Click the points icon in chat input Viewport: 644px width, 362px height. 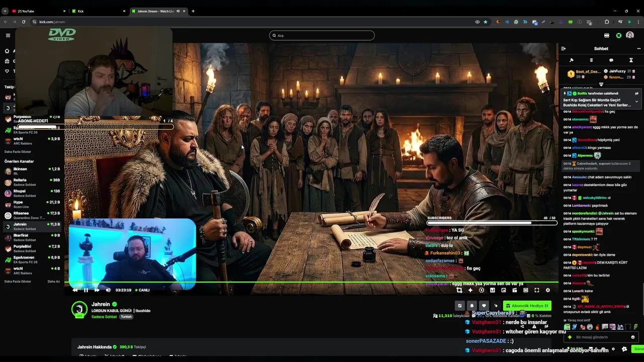[x=570, y=337]
